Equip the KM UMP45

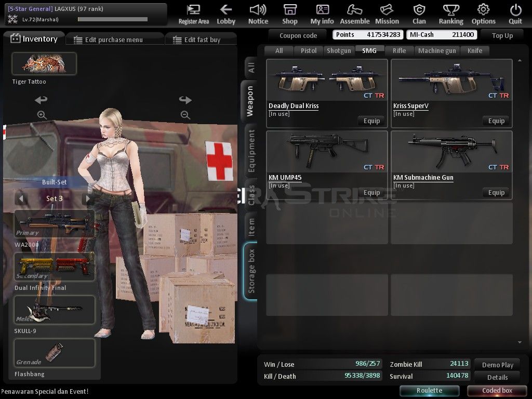[x=371, y=192]
